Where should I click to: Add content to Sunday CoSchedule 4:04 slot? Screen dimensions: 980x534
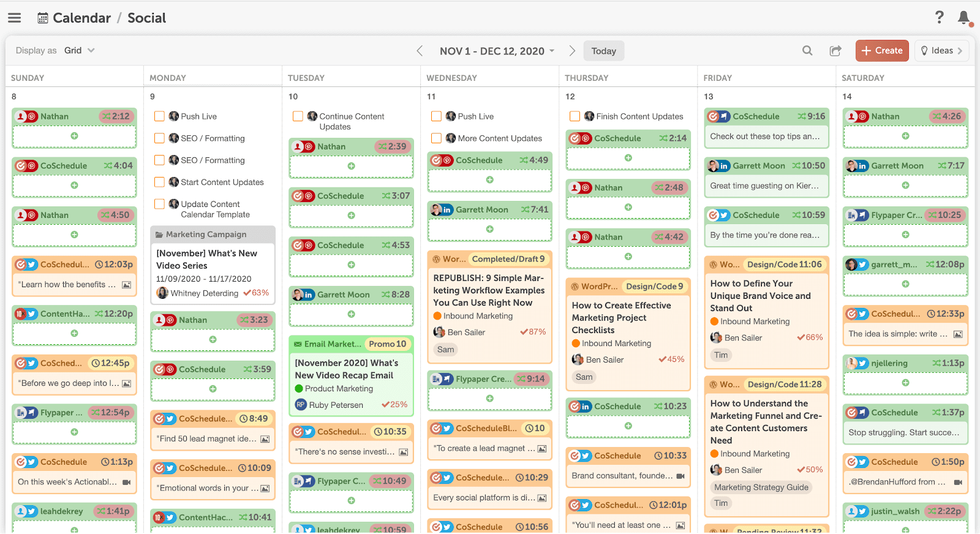[74, 185]
